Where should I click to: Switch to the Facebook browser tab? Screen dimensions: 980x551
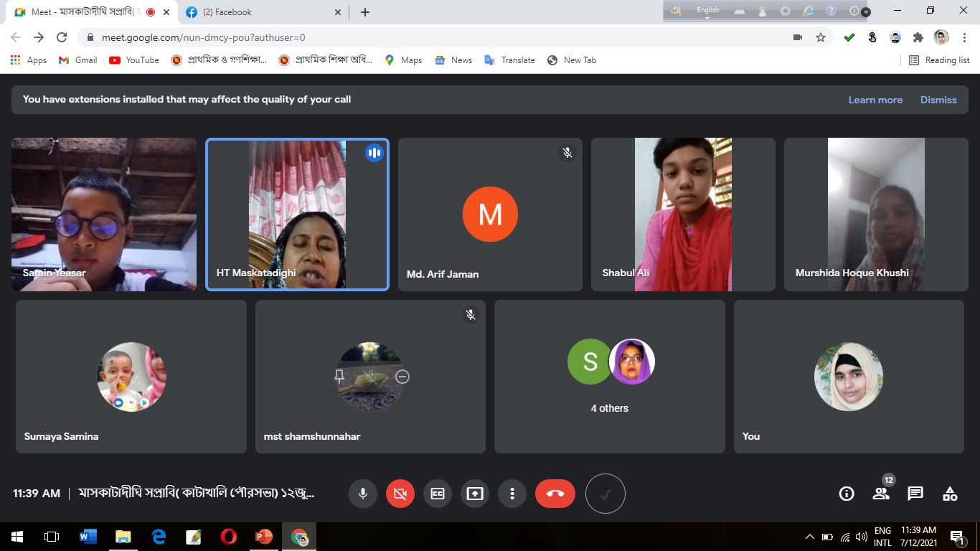coord(263,12)
